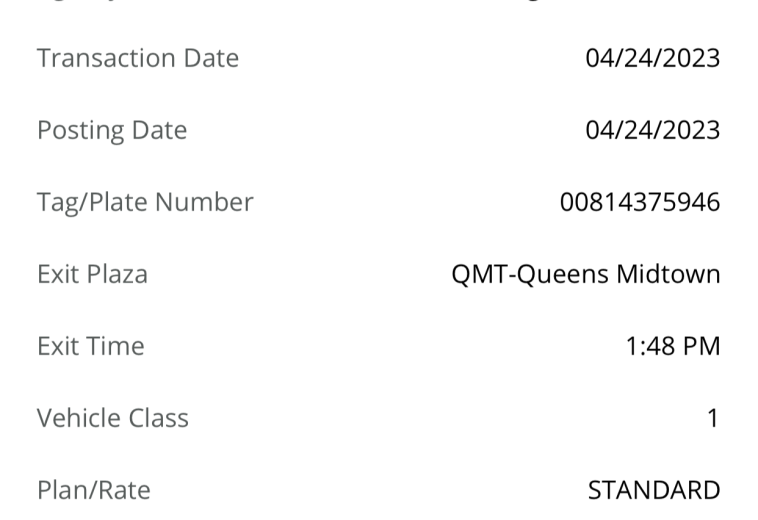Screen dimensions: 758x520
Task: Click the PM part of Exit Time
Action: (701, 346)
